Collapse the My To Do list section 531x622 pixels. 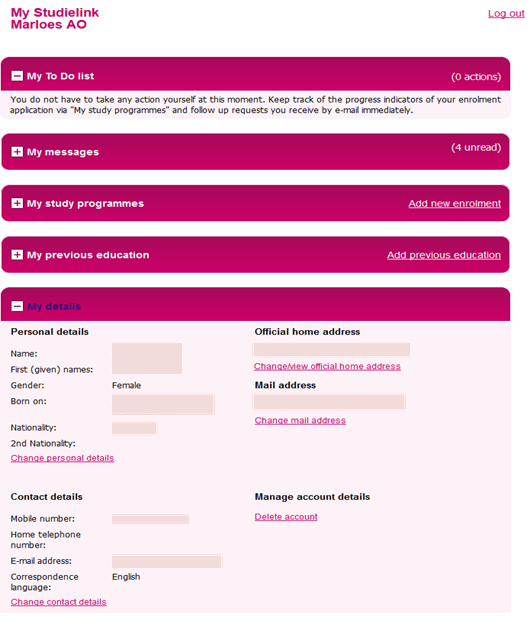click(17, 76)
